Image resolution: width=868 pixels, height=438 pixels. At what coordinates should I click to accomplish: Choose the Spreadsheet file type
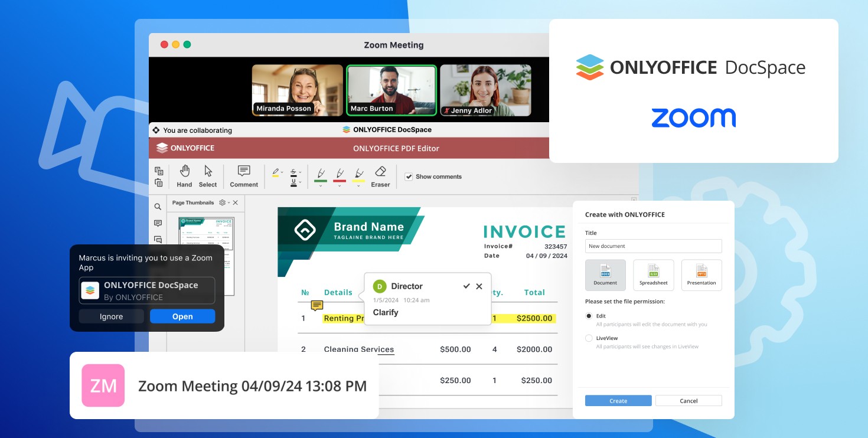coord(653,275)
